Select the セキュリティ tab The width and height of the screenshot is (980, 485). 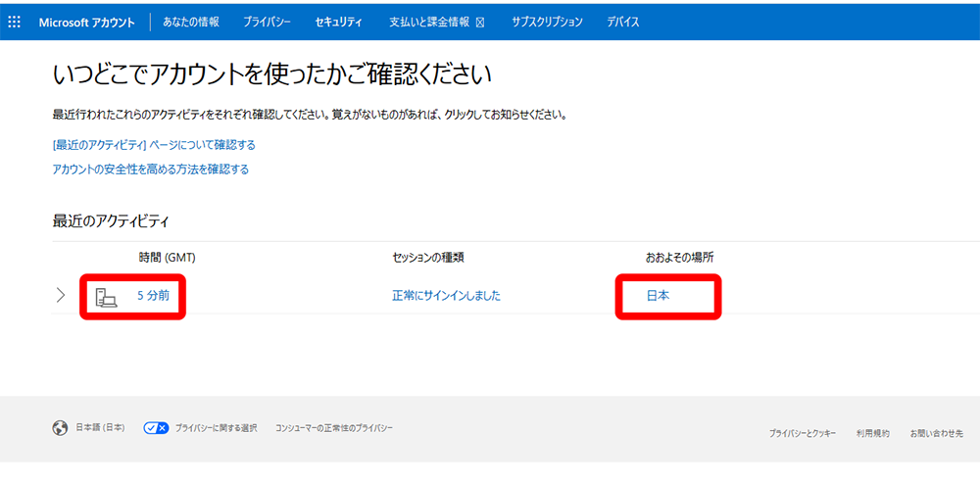(x=339, y=22)
